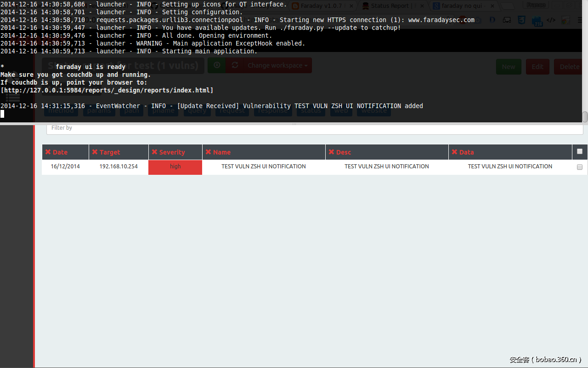Screen dimensions: 588x368
Task: Click the X icon beside Severity header
Action: point(155,152)
